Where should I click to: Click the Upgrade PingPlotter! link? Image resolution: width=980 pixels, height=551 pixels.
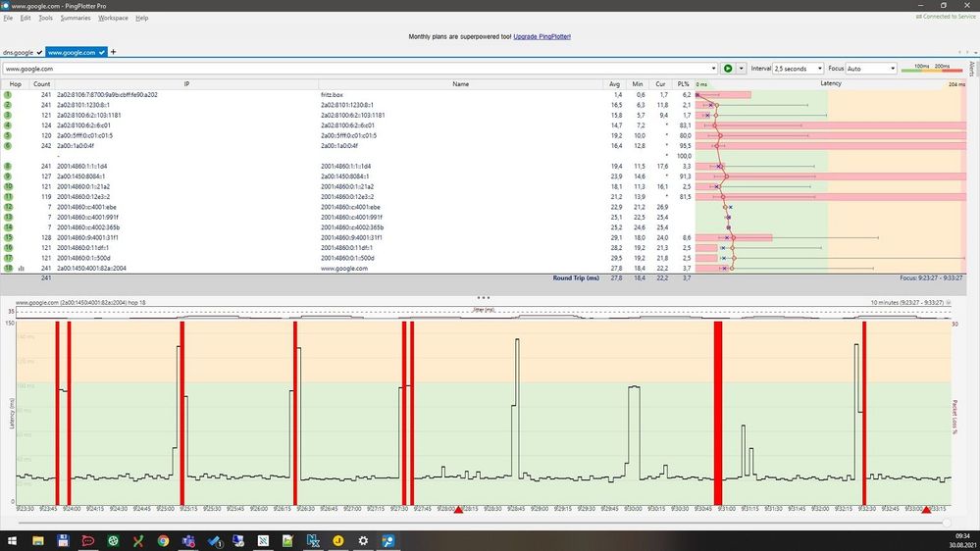[x=542, y=37]
